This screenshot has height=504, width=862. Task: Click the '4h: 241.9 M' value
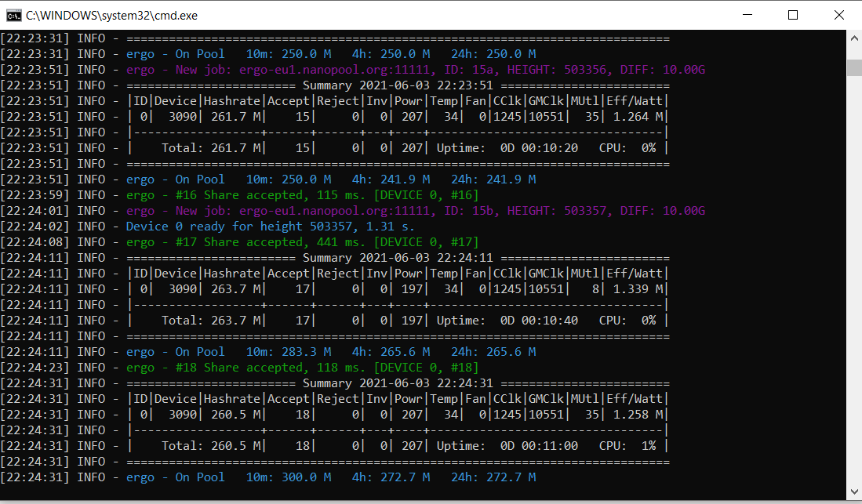(x=391, y=179)
